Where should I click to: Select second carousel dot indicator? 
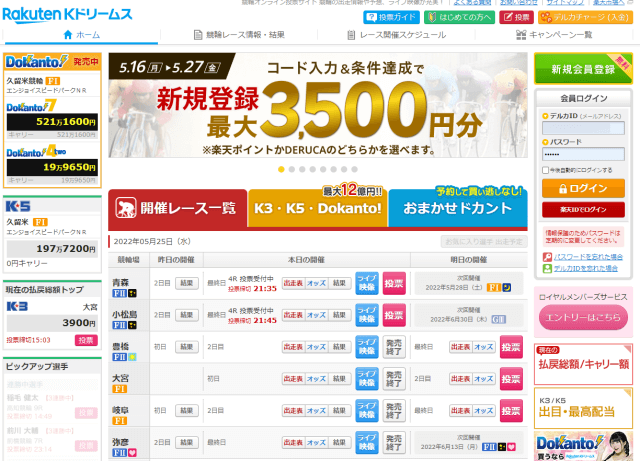(x=292, y=169)
